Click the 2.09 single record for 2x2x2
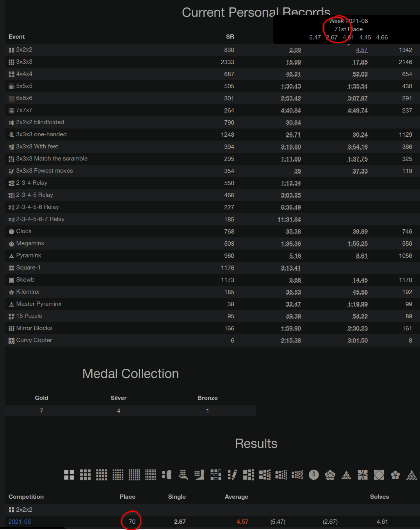420x530 pixels. (x=295, y=50)
